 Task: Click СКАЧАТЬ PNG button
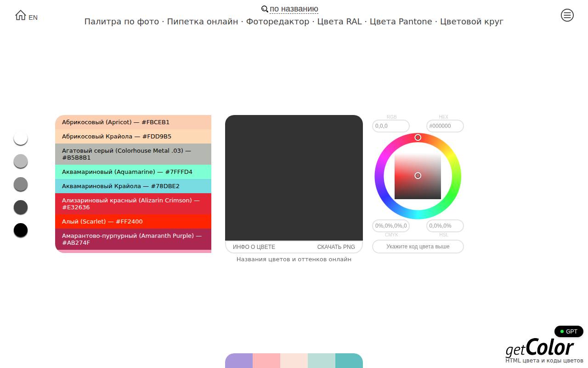tap(336, 247)
